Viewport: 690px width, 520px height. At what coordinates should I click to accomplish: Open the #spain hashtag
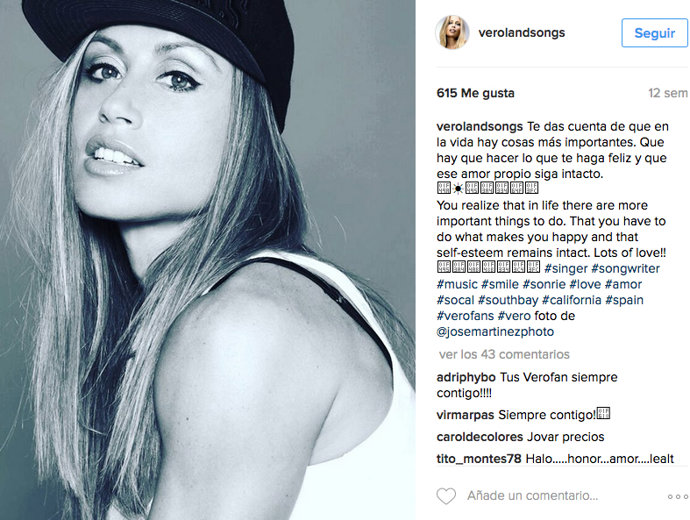tap(624, 300)
